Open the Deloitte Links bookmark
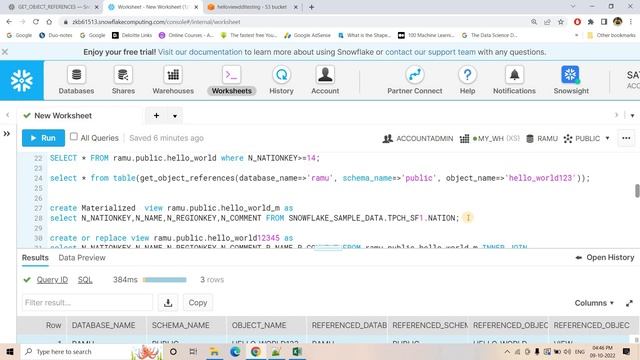640x360 pixels. (132, 36)
